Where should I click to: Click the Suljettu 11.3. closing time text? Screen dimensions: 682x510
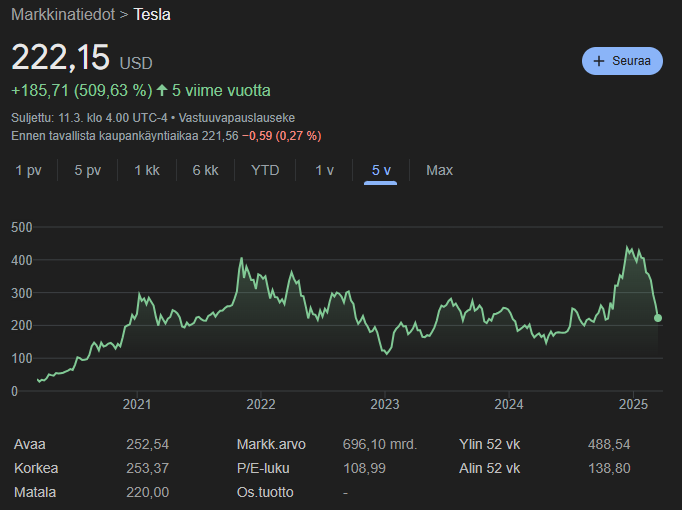[89, 118]
